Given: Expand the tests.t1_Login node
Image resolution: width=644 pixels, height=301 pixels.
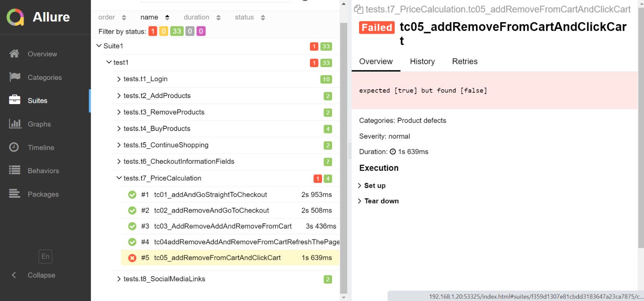Looking at the screenshot, I should coord(119,79).
